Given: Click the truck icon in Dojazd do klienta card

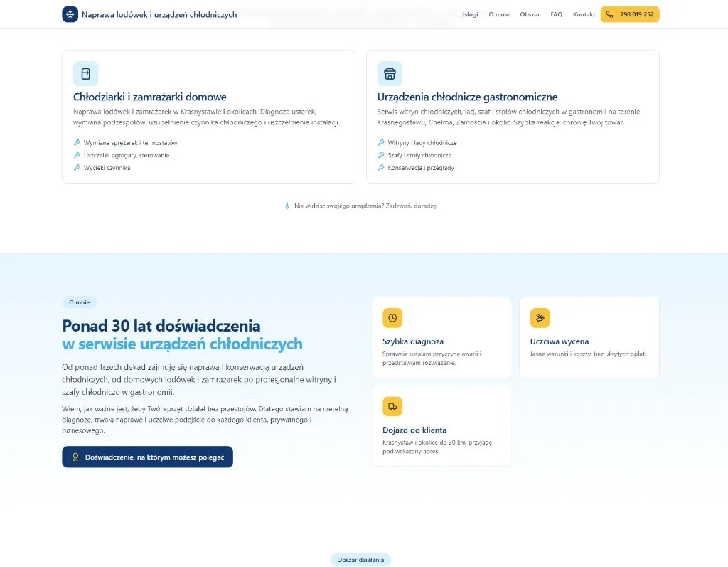Looking at the screenshot, I should click(x=392, y=407).
